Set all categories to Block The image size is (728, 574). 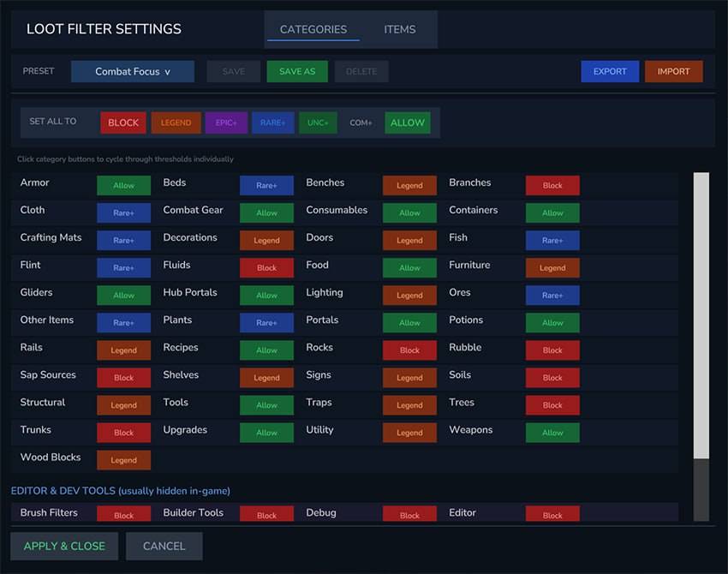point(123,123)
